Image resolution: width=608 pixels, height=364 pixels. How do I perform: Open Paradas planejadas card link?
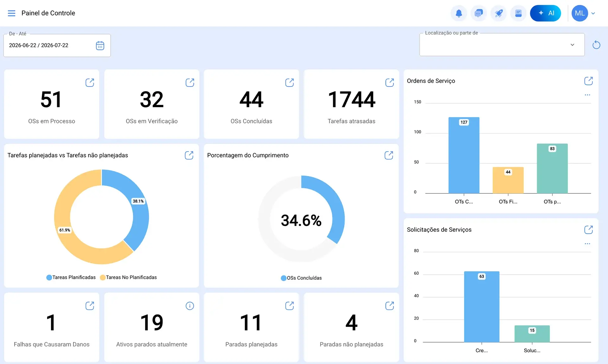[x=289, y=306]
